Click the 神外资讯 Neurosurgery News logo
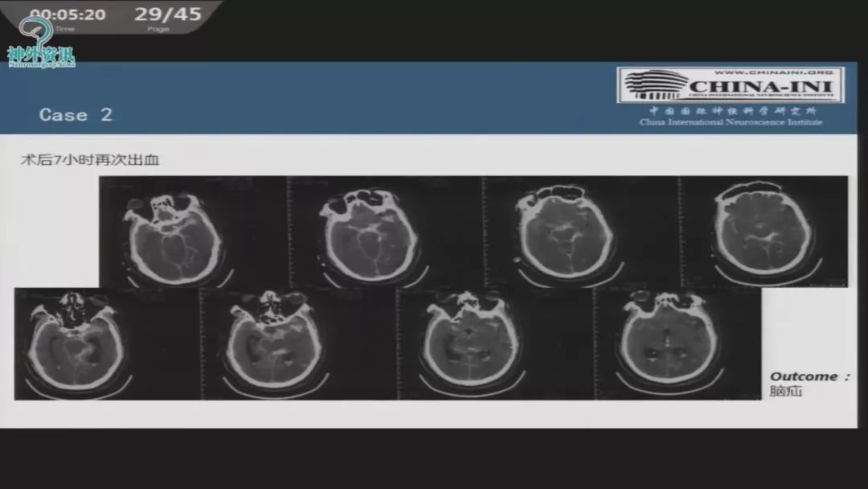The image size is (868, 489). tap(41, 43)
